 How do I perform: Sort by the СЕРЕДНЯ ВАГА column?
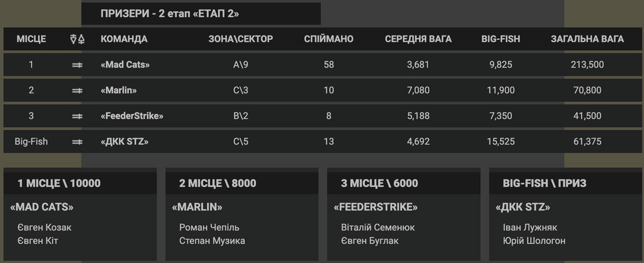pyautogui.click(x=418, y=39)
